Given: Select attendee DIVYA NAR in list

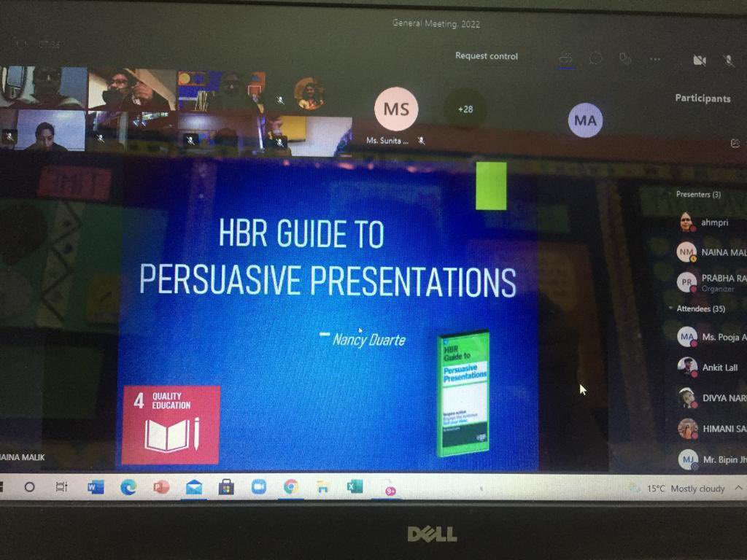Looking at the screenshot, I should [x=711, y=398].
